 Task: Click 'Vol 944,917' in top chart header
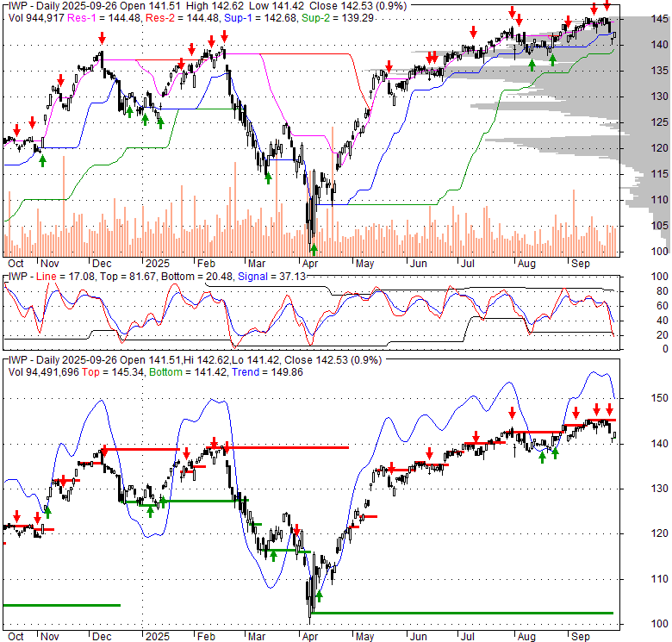click(36, 18)
